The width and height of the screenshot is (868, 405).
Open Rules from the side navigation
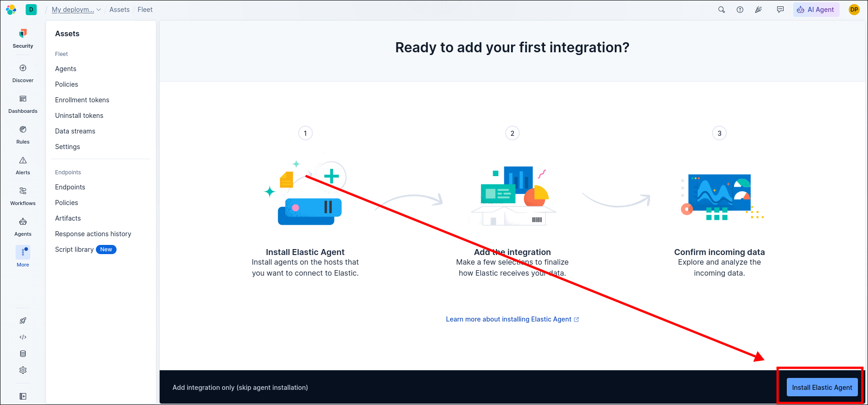pos(23,135)
